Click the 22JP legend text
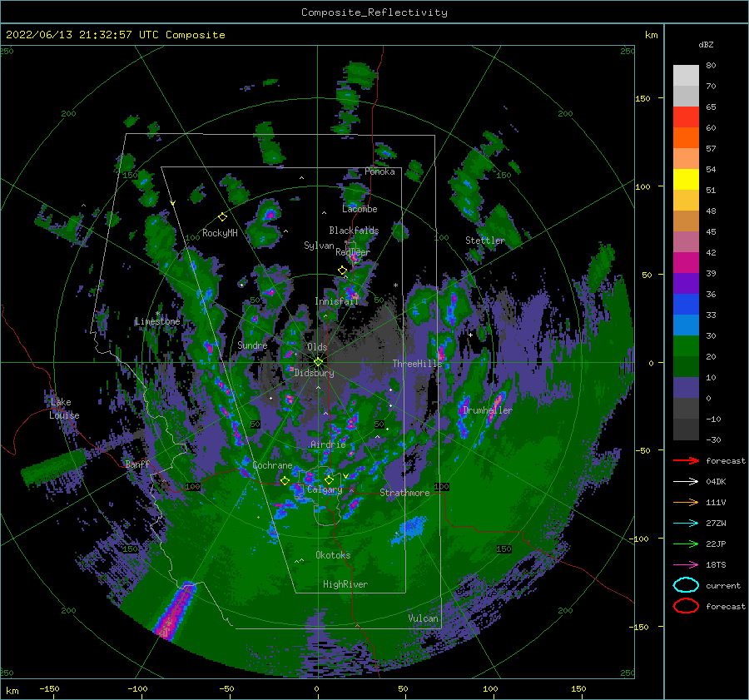Screen dimensions: 749x700 pos(716,544)
